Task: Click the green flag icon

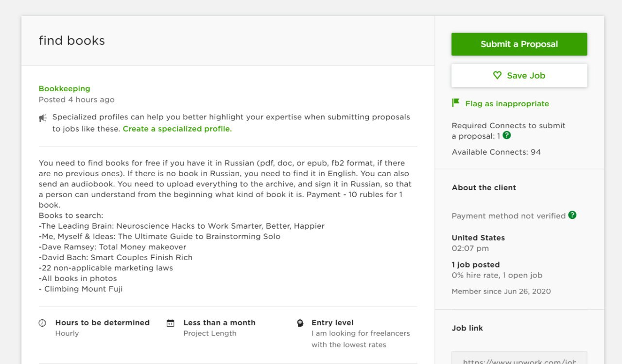Action: pyautogui.click(x=455, y=103)
